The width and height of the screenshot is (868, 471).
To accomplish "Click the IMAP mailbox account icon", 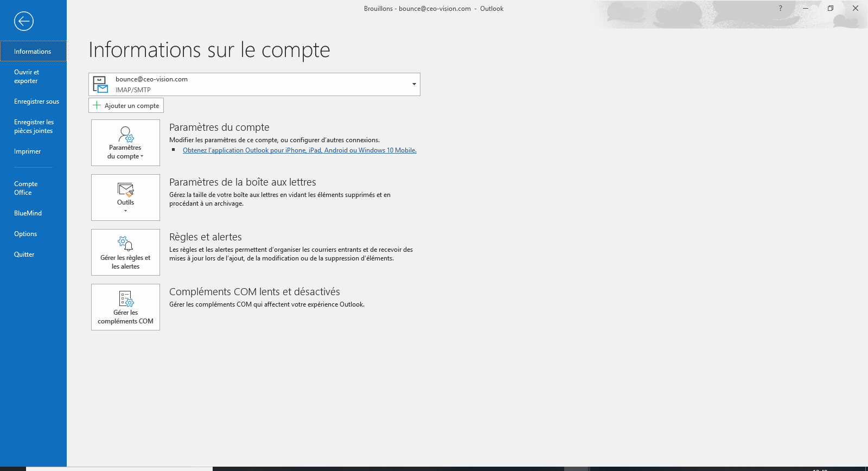I will click(x=100, y=85).
